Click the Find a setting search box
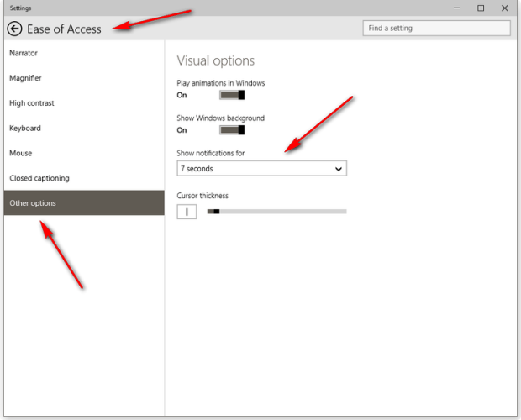Image resolution: width=521 pixels, height=420 pixels. click(x=436, y=28)
